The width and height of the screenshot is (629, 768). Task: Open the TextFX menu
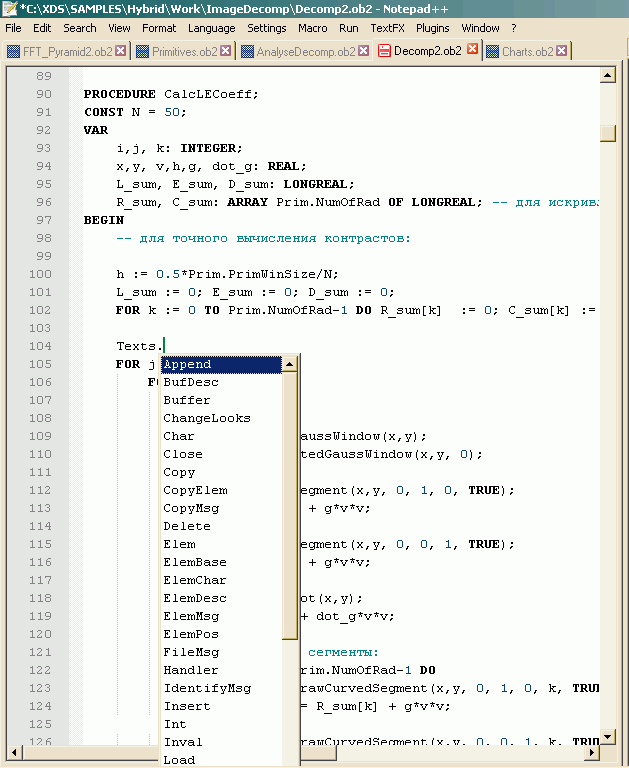(387, 28)
